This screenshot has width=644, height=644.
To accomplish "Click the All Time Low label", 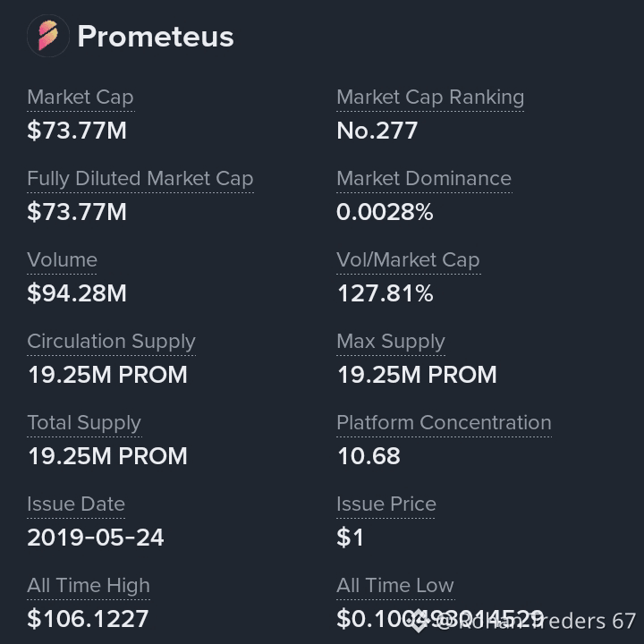I will (395, 585).
